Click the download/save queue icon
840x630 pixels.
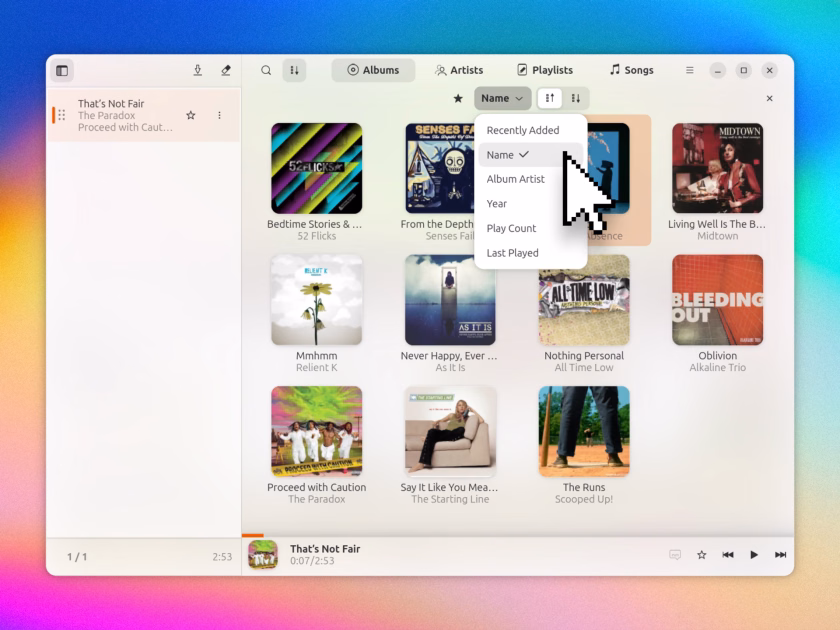coord(198,70)
